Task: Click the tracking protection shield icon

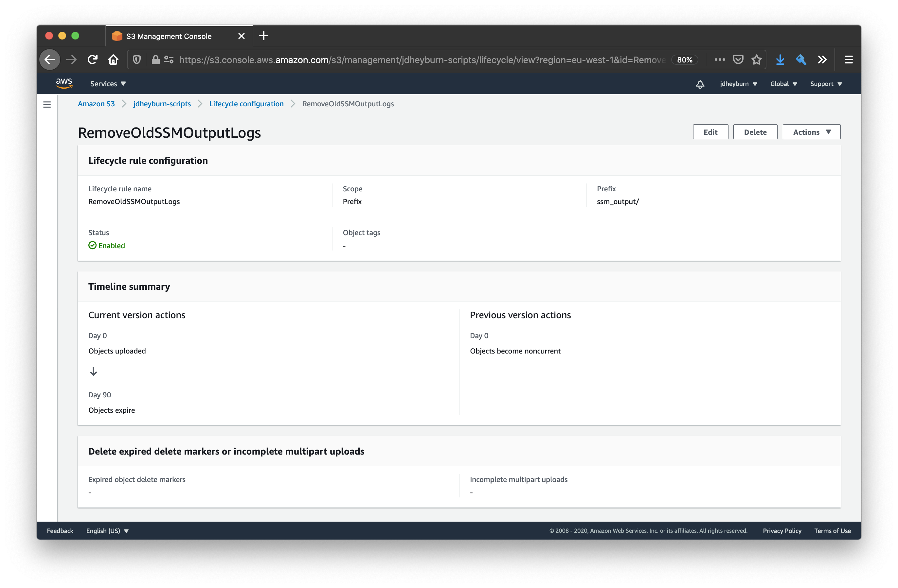Action: click(x=137, y=60)
